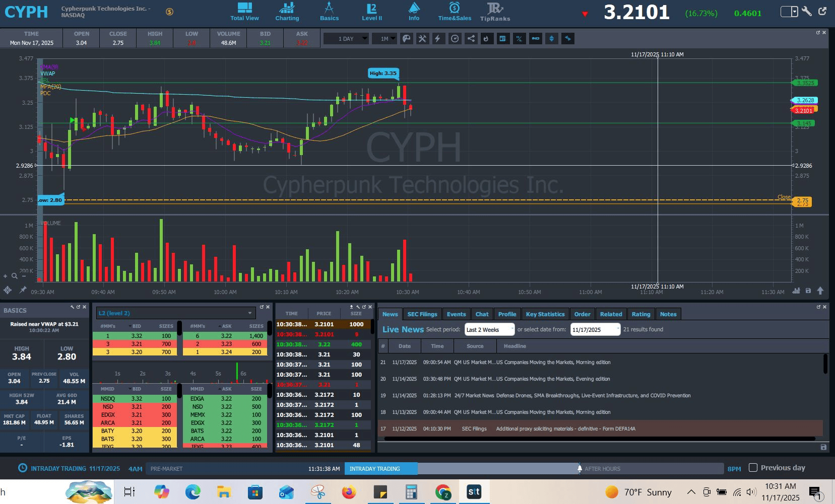The width and height of the screenshot is (835, 504).
Task: Open the Rating tab
Action: pos(641,314)
